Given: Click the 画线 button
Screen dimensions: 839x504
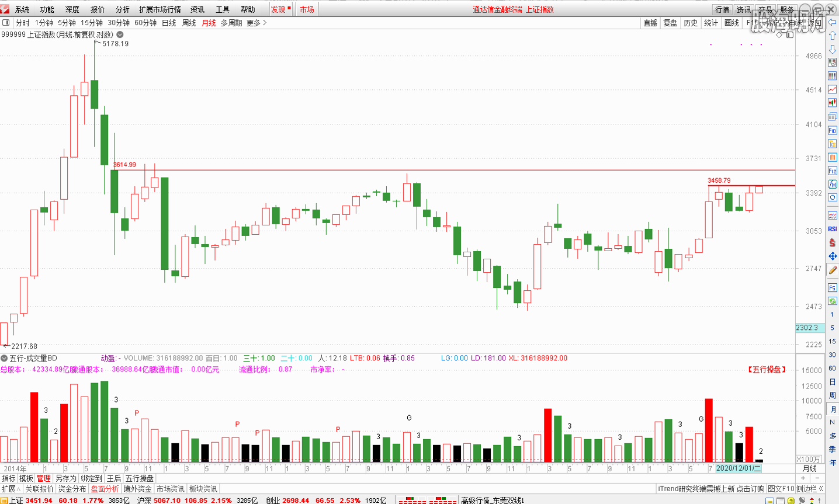Looking at the screenshot, I should pyautogui.click(x=731, y=23).
